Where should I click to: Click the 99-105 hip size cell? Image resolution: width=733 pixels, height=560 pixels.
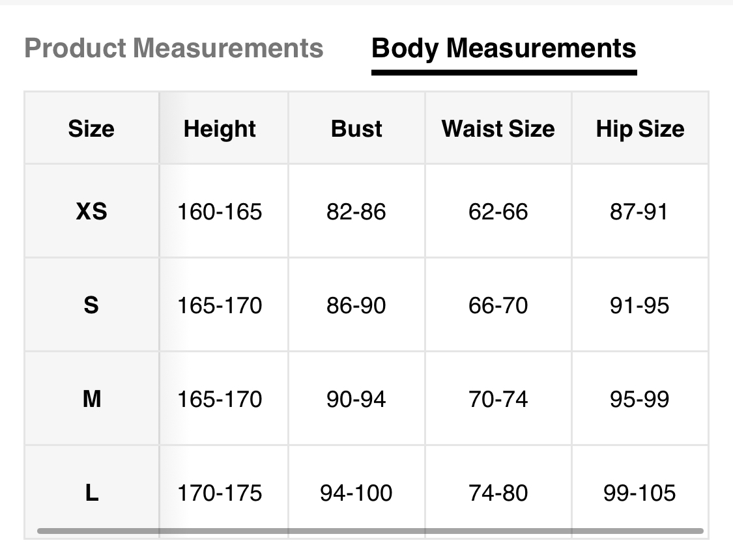(x=640, y=493)
